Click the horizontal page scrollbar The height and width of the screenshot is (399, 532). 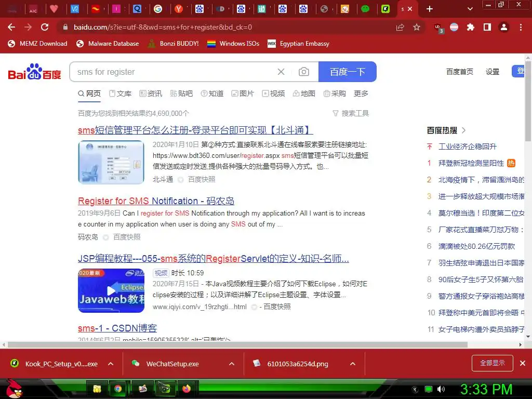pos(237,345)
